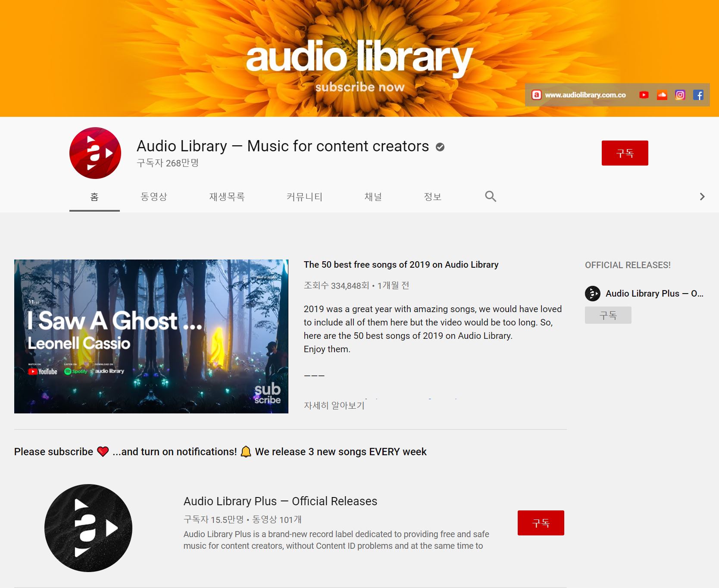Click the verified checkmark badge next to channel name

pos(440,147)
